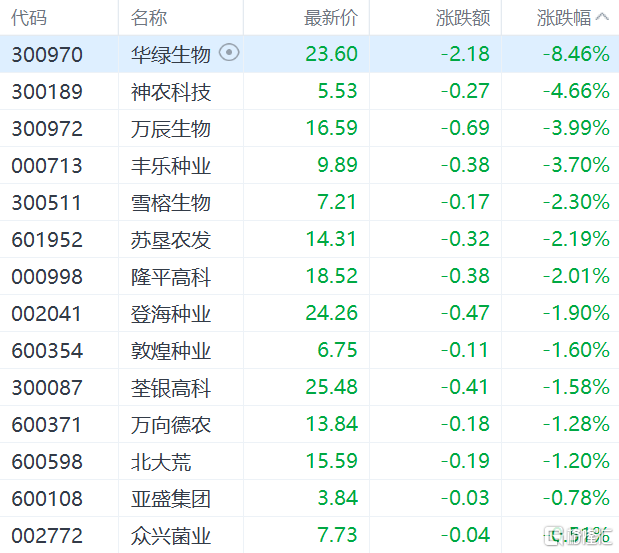Image resolution: width=619 pixels, height=553 pixels.
Task: Click price 3.84
Action: pos(337,497)
